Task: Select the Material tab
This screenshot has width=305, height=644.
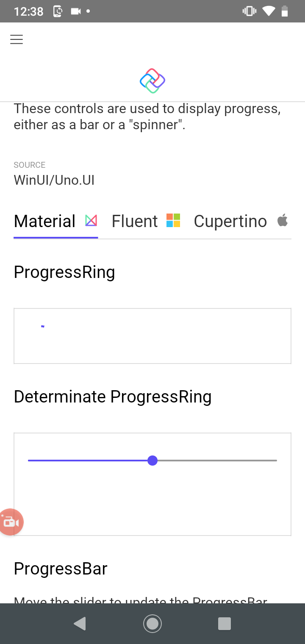Action: click(44, 220)
